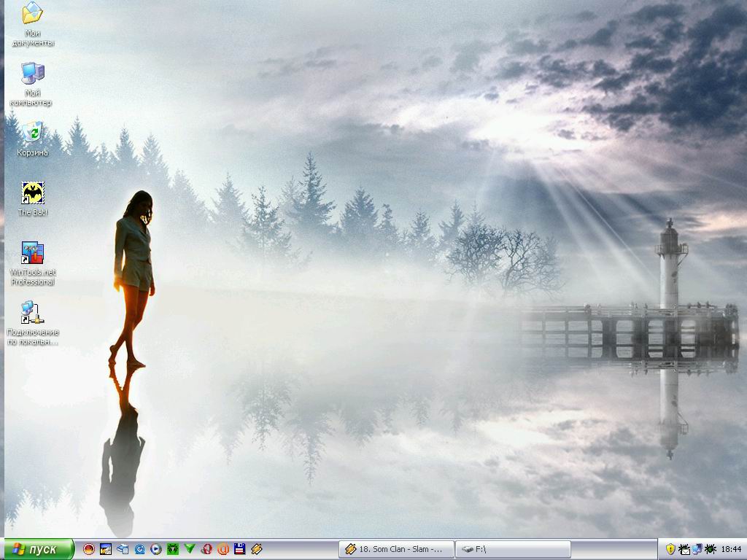The image size is (747, 560).
Task: Click the Windows Media Player Quick Launch icon
Action: point(156,549)
